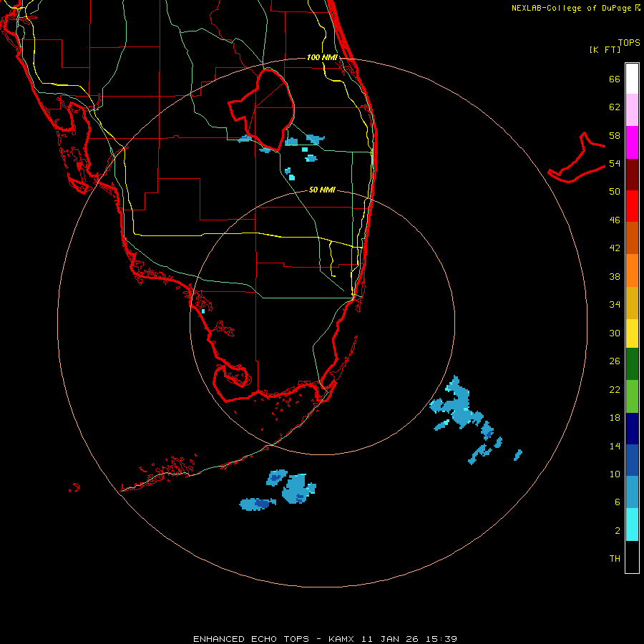
Task: Click the 22 legend value
Action: pos(615,390)
